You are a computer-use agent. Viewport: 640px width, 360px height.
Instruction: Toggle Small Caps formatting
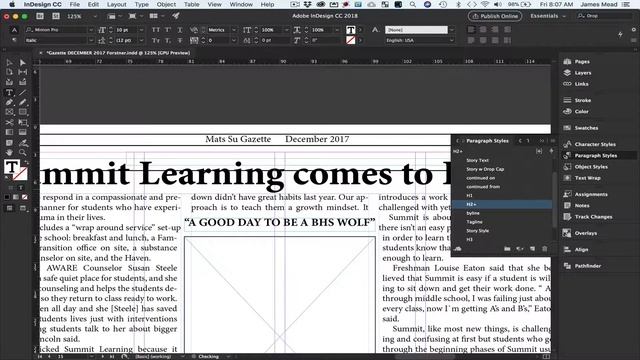pyautogui.click(x=156, y=40)
